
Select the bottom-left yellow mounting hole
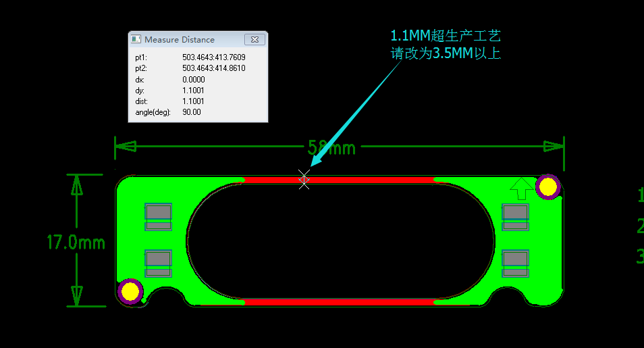130,291
